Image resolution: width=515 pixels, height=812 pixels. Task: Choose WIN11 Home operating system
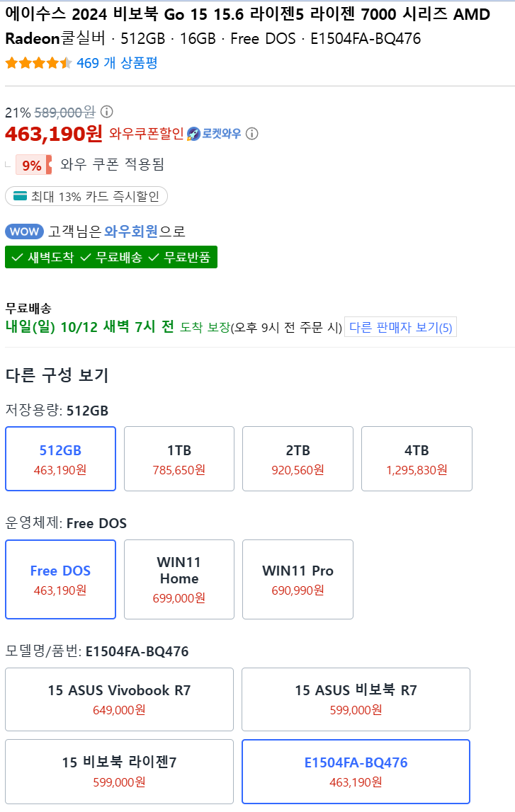179,579
